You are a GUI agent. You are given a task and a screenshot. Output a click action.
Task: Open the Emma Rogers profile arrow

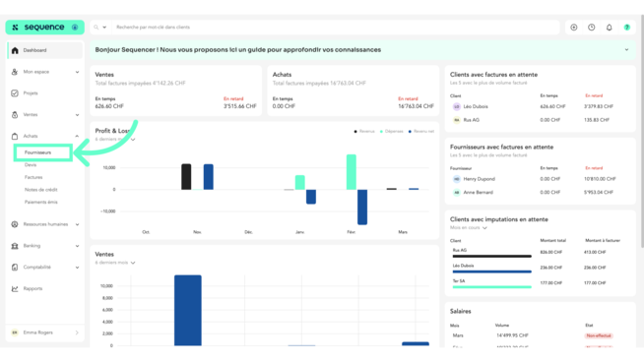coord(77,332)
